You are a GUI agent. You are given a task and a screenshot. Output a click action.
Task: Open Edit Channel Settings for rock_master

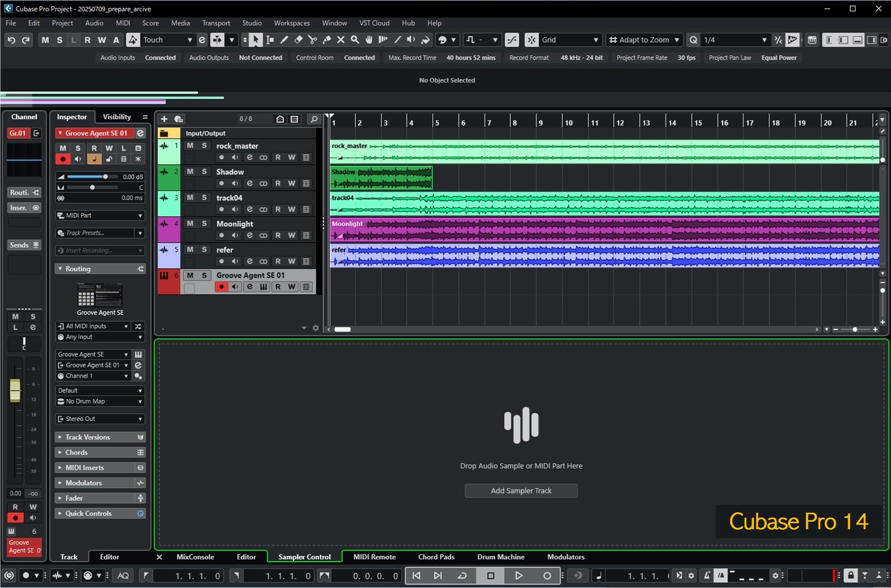tap(250, 157)
